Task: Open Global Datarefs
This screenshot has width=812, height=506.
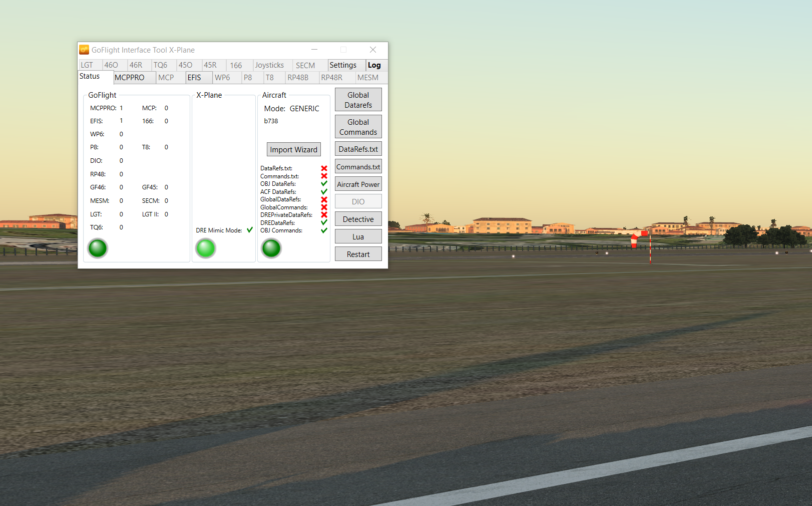Action: [358, 100]
